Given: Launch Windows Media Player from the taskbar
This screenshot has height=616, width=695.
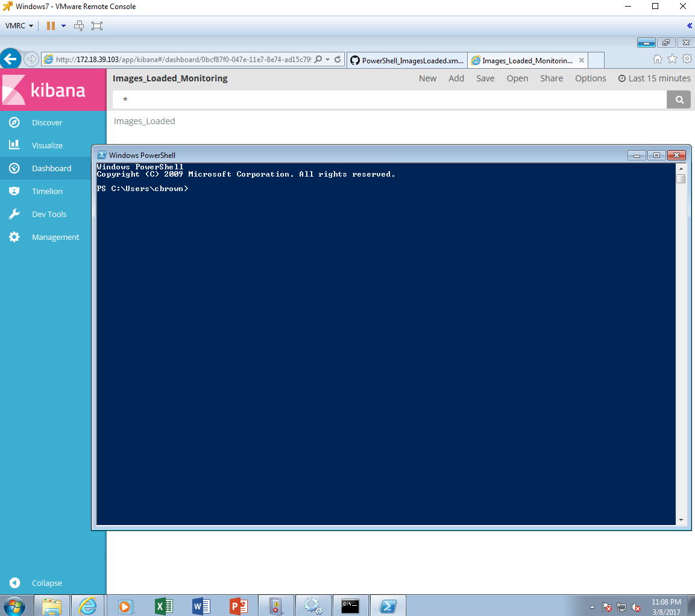Looking at the screenshot, I should click(125, 606).
